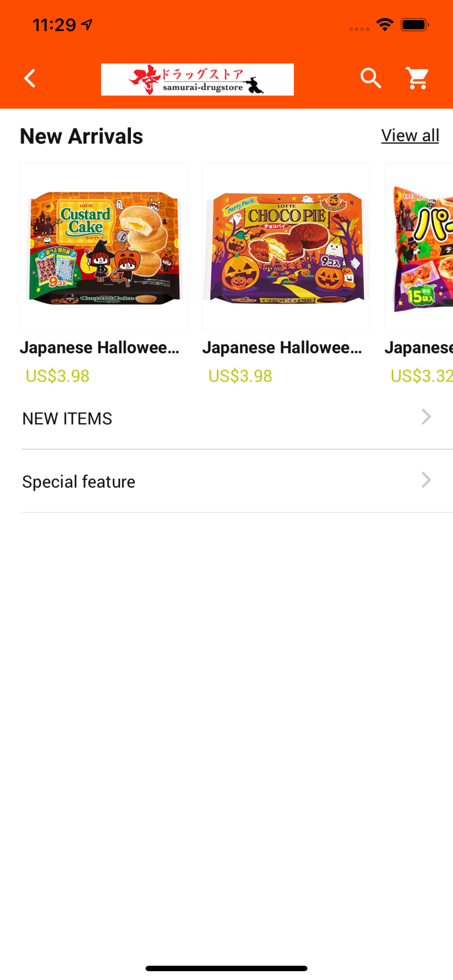The image size is (453, 980).
Task: Tap the US$3.98 price under Choco Pie
Action: (x=240, y=376)
